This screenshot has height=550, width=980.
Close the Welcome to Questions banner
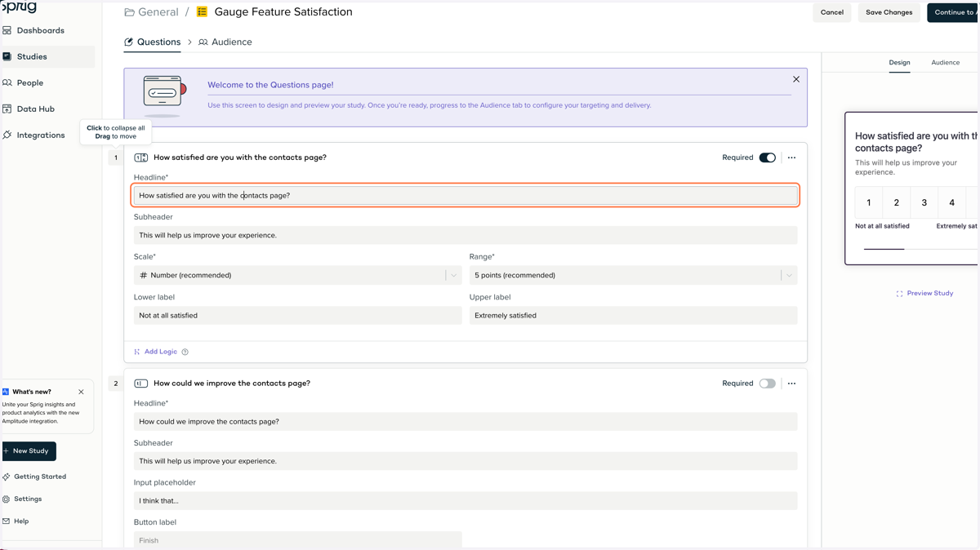796,79
